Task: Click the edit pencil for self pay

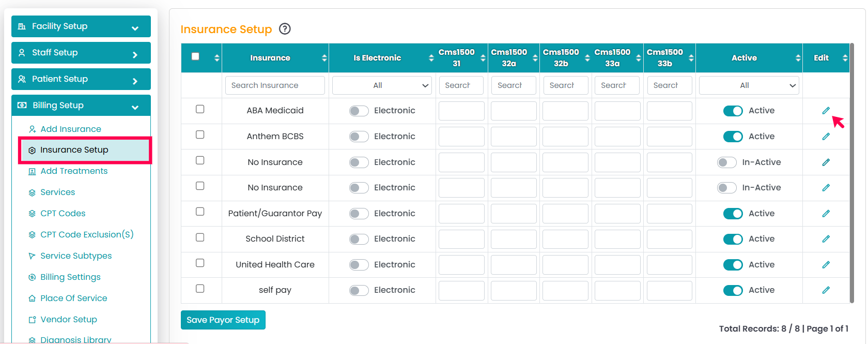Action: (826, 290)
